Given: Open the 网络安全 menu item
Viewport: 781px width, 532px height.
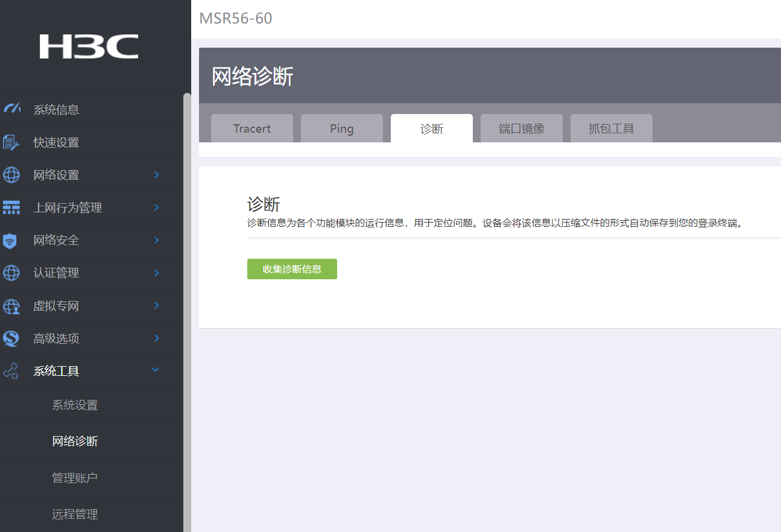Looking at the screenshot, I should 92,240.
